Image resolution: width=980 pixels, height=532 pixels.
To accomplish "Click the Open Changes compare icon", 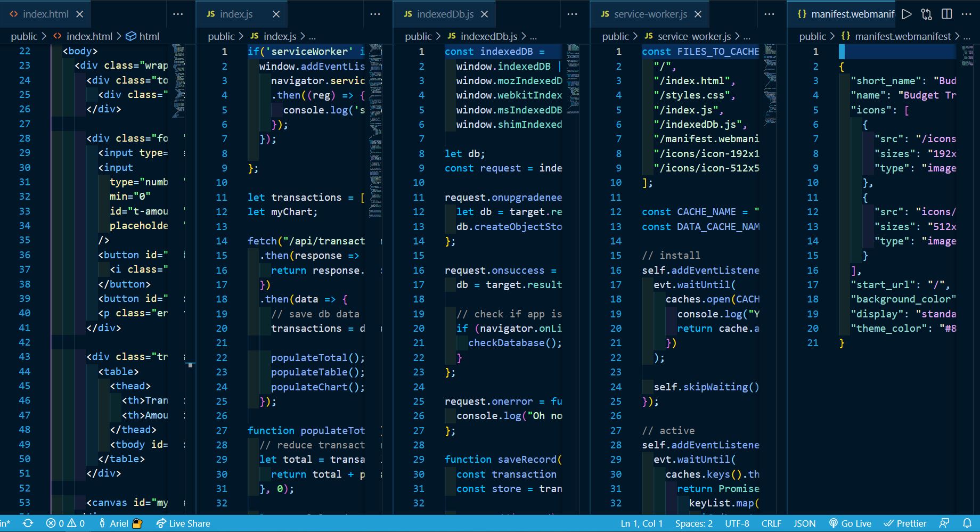I will 927,14.
